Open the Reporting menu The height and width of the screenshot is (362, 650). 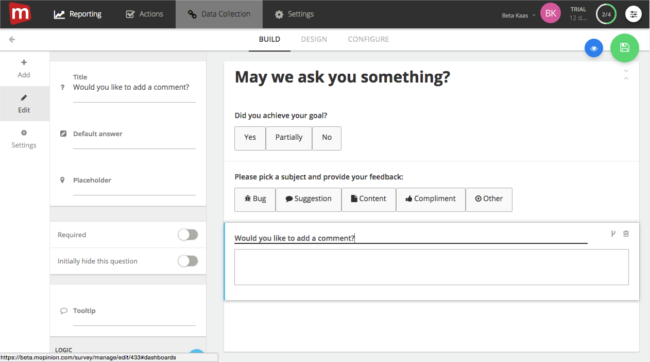coord(78,14)
